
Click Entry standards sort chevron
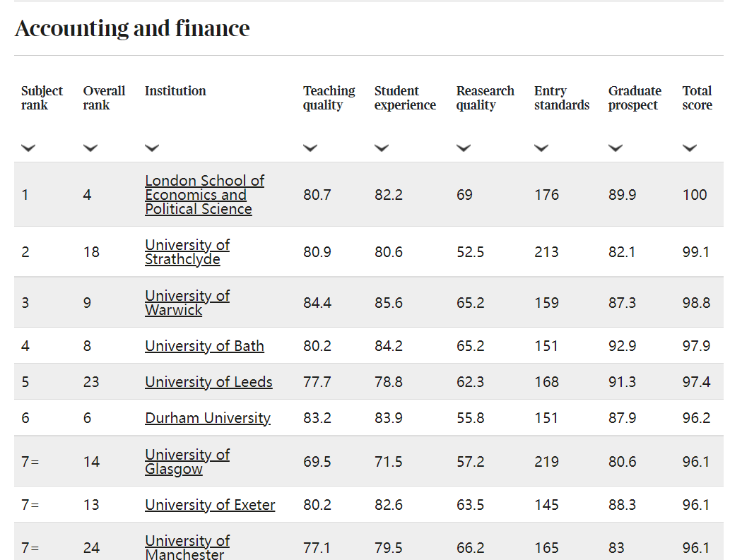pyautogui.click(x=541, y=148)
